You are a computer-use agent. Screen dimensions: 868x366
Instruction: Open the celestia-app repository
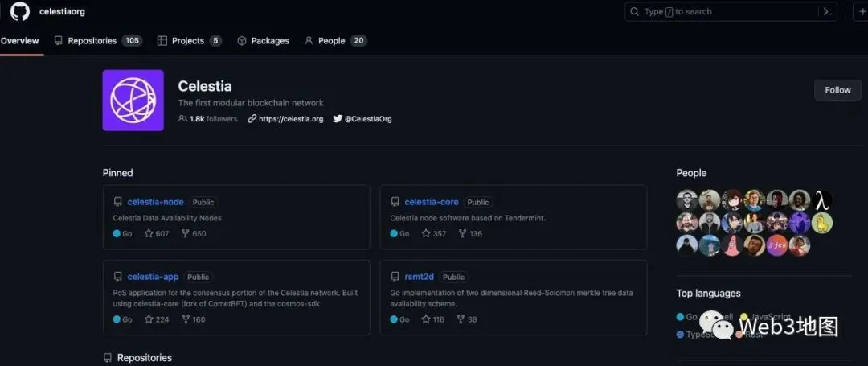(153, 277)
